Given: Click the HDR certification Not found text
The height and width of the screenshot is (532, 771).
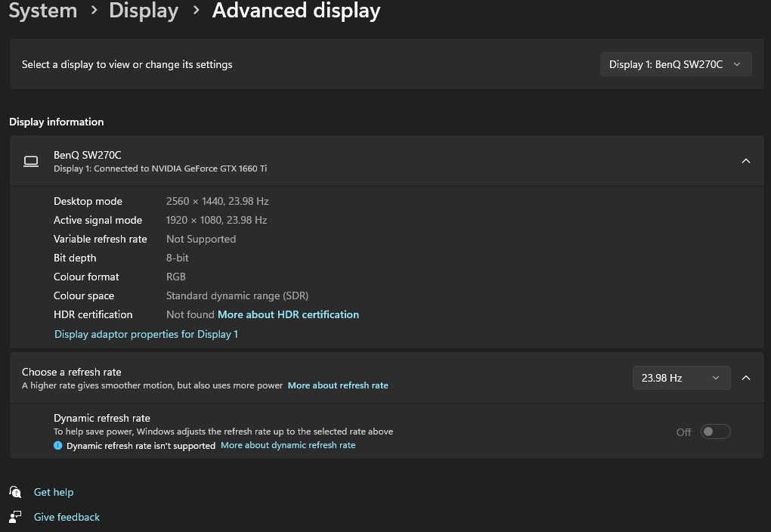Looking at the screenshot, I should click(x=190, y=314).
